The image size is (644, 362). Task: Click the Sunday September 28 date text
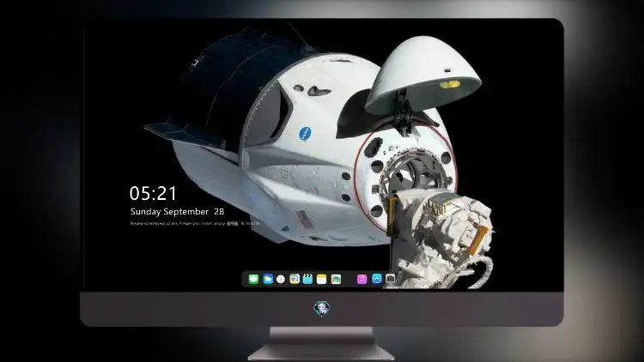coord(177,211)
